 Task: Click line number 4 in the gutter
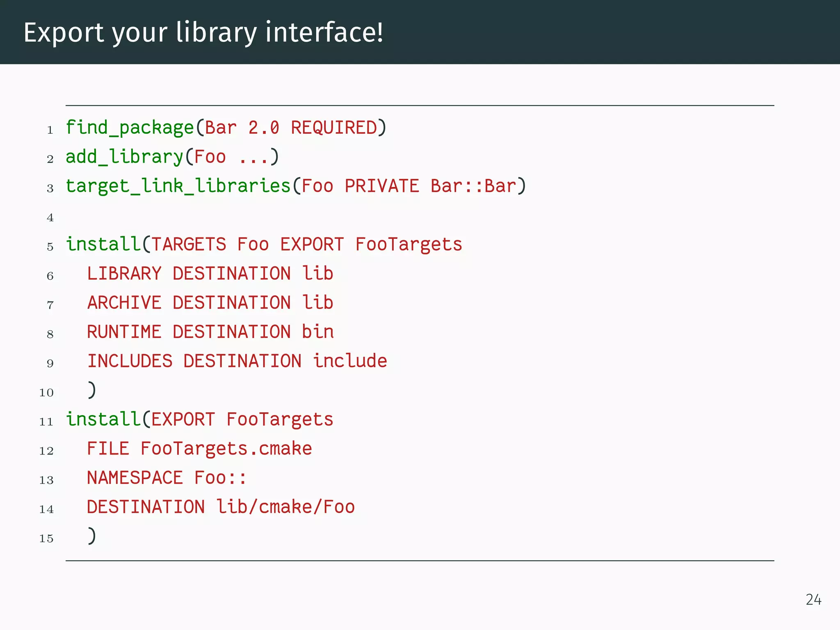pos(50,217)
